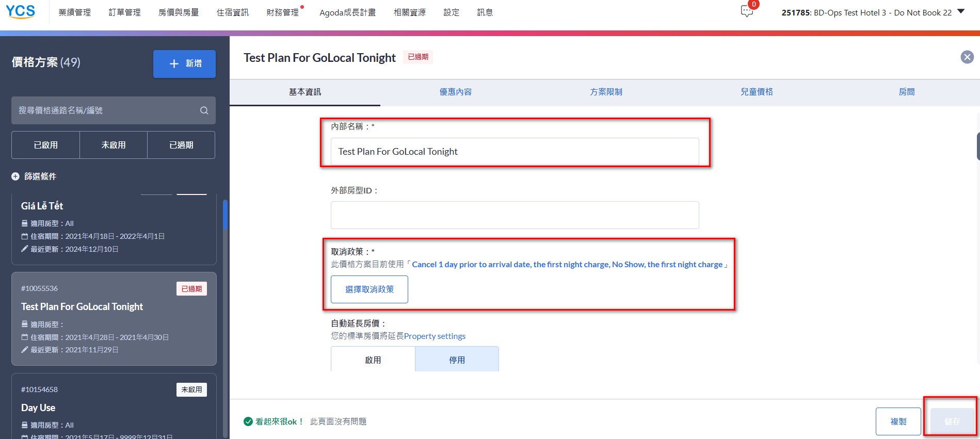Click the 複製 duplicate button
Screen dimensions: 980x439
click(898, 421)
